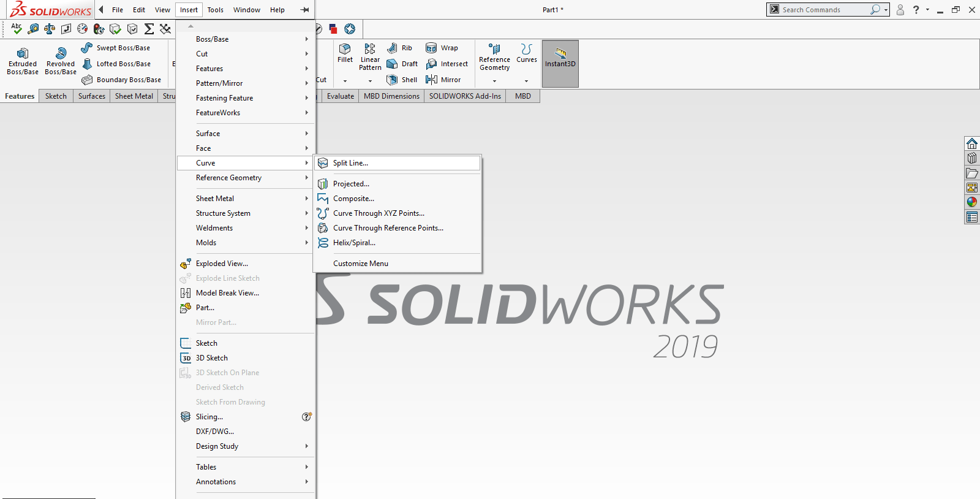The width and height of the screenshot is (980, 499).
Task: Click the Curves toolbar button
Action: pyautogui.click(x=526, y=53)
